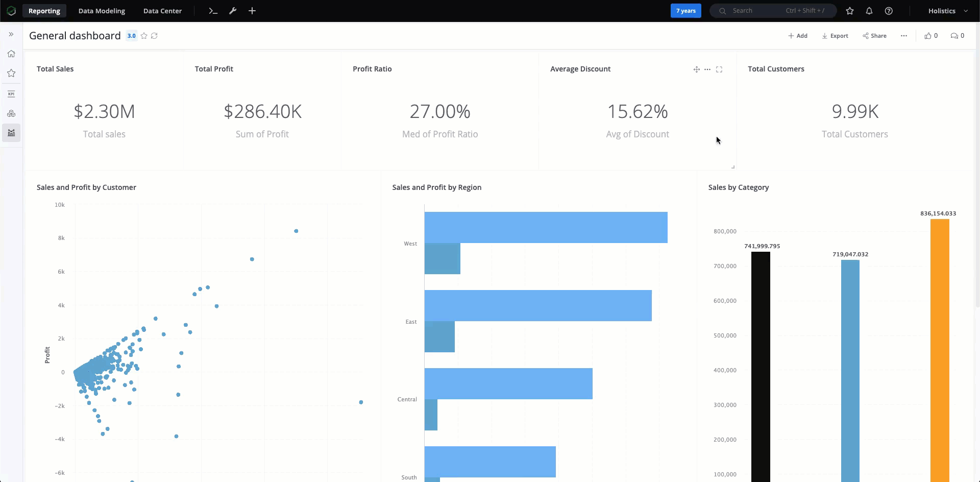Switch to Data Modeling tab

tap(102, 11)
